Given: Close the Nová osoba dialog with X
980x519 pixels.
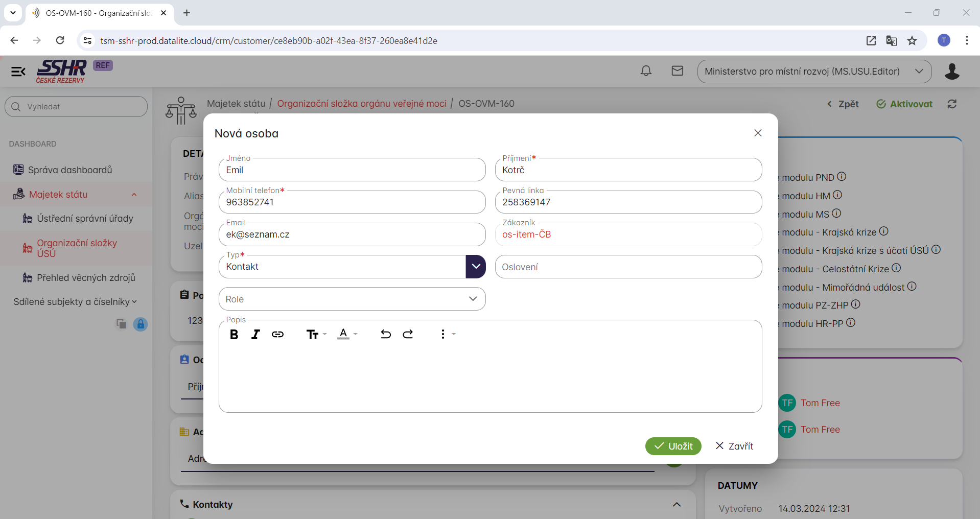Looking at the screenshot, I should point(758,133).
